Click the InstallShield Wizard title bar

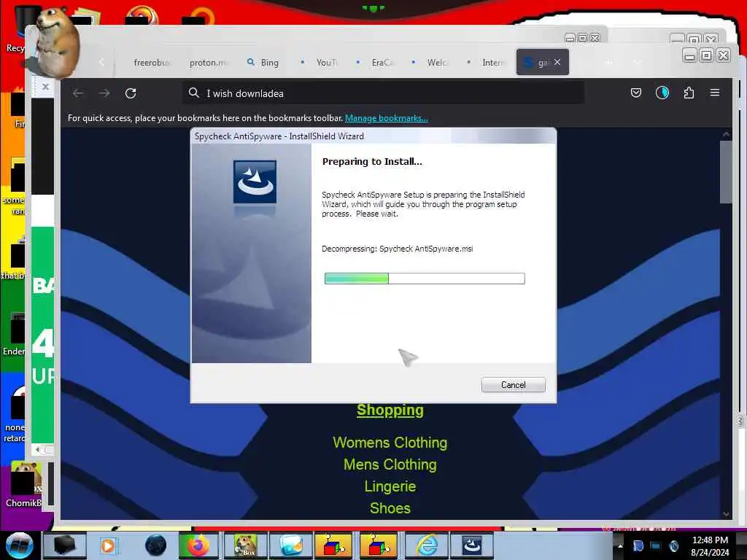click(373, 136)
